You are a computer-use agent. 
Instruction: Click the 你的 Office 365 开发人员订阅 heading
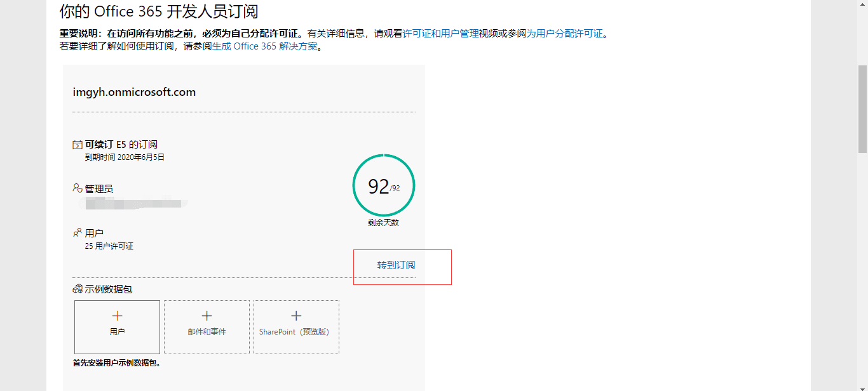point(159,11)
